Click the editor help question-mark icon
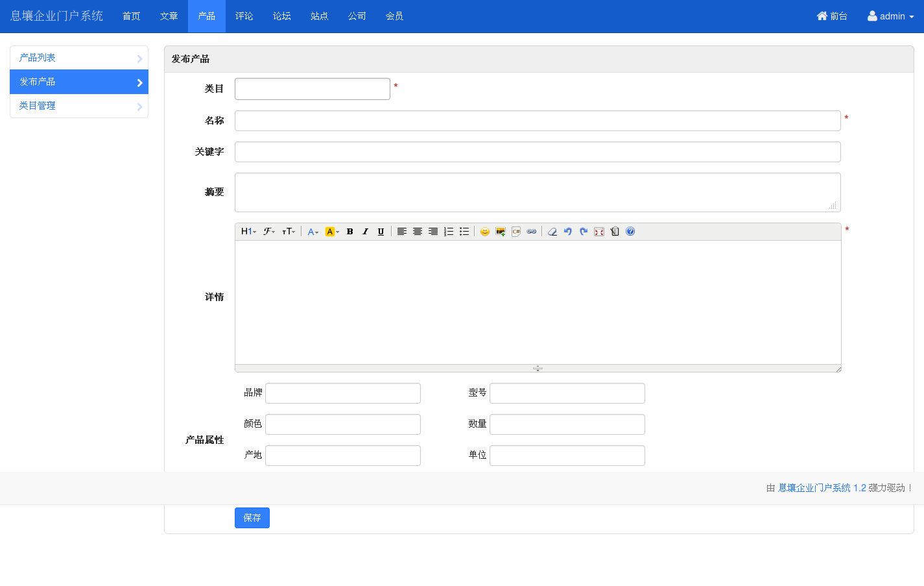924x586 pixels. (630, 232)
